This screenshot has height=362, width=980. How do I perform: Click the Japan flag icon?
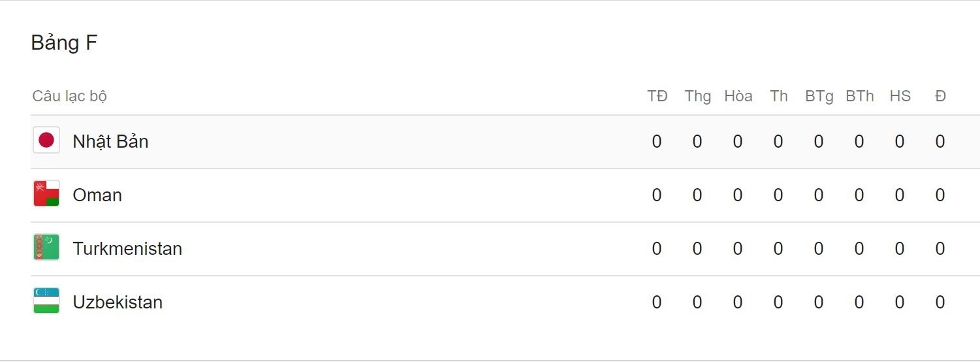[46, 140]
